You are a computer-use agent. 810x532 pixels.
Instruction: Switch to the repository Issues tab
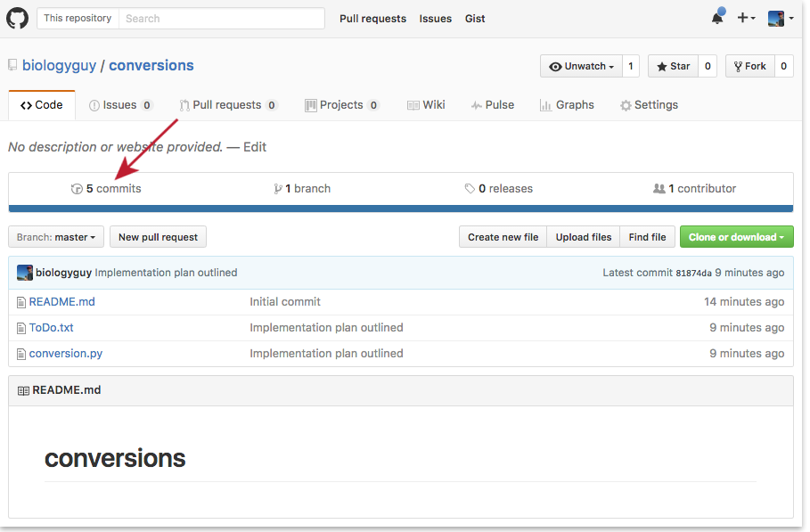pyautogui.click(x=121, y=105)
